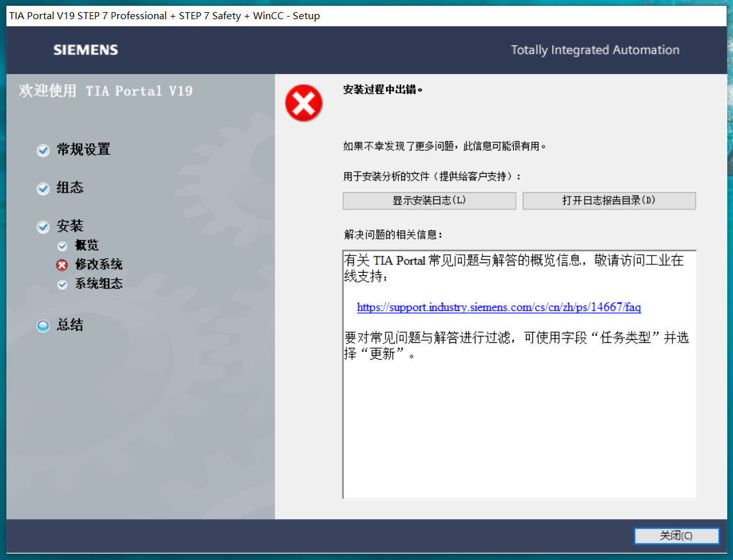Screen dimensions: 733x560
Task: Click the 安装过程中出错。 error heading
Action: [383, 89]
